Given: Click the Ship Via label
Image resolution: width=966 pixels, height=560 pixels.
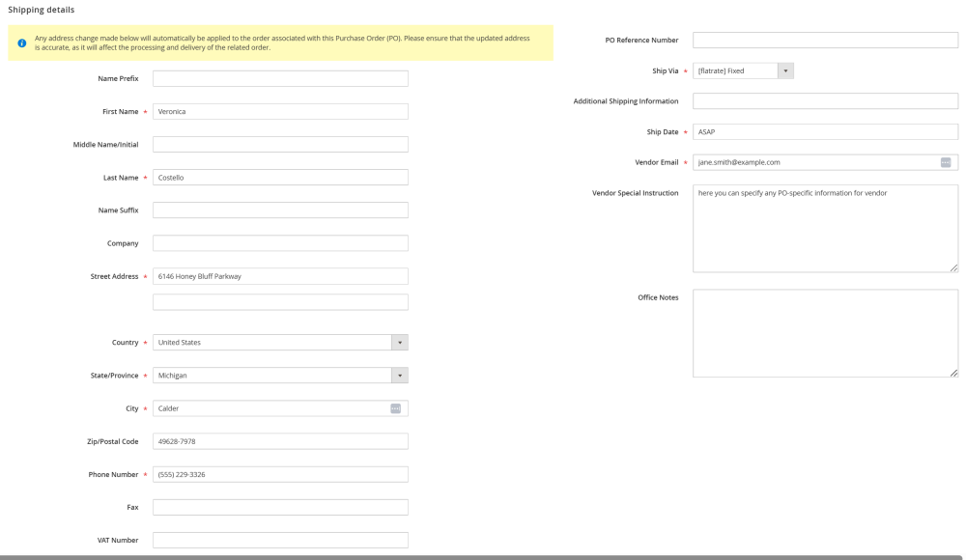Looking at the screenshot, I should [666, 70].
